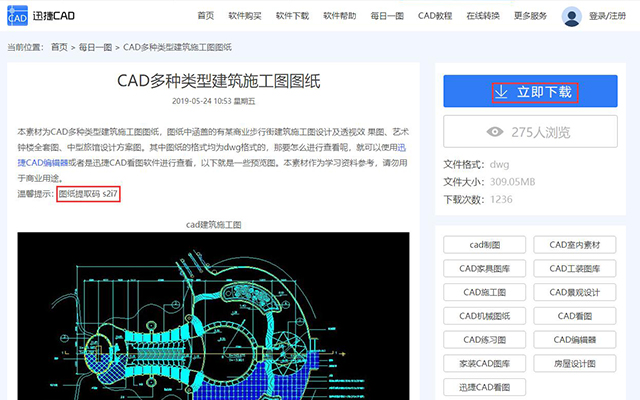Open 软件下载 menu item
Viewport: 640px width, 400px height.
[x=292, y=16]
